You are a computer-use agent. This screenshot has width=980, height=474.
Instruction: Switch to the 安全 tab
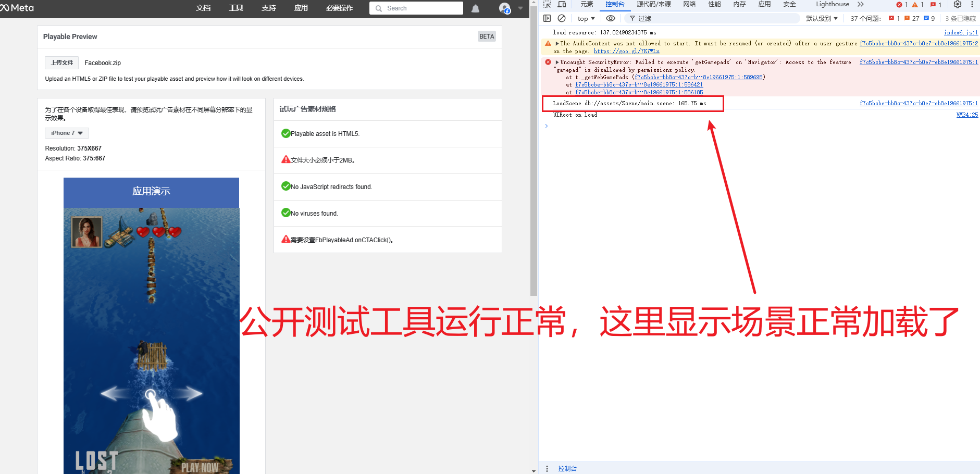[789, 4]
